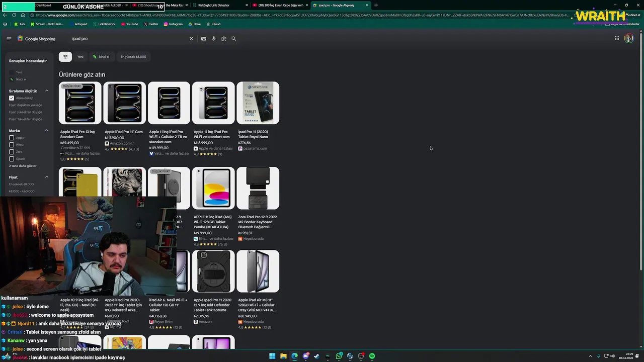Screen dimensions: 644x362
Task: Clear the 'ipad pro' search query
Action: pyautogui.click(x=191, y=39)
